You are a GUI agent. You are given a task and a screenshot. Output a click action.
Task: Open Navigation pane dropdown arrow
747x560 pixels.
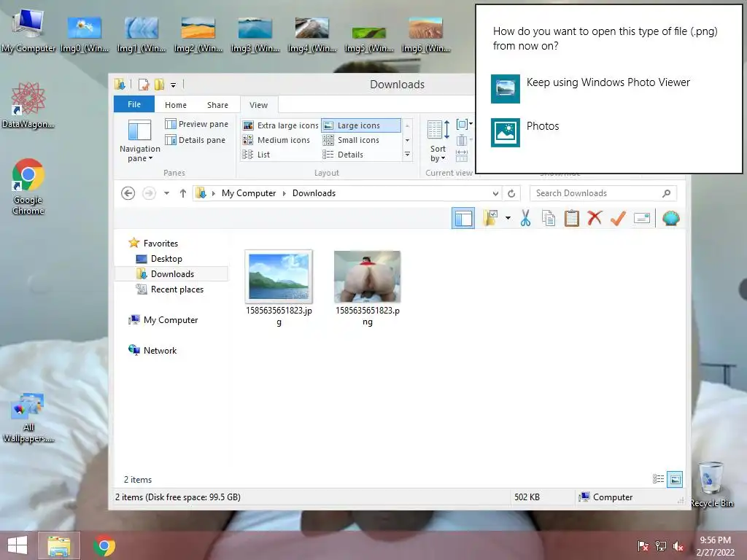click(150, 158)
